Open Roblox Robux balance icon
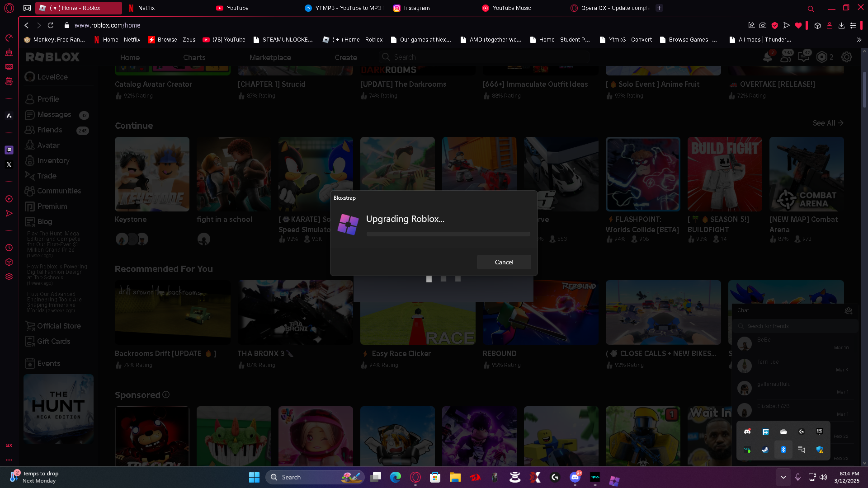 point(822,57)
